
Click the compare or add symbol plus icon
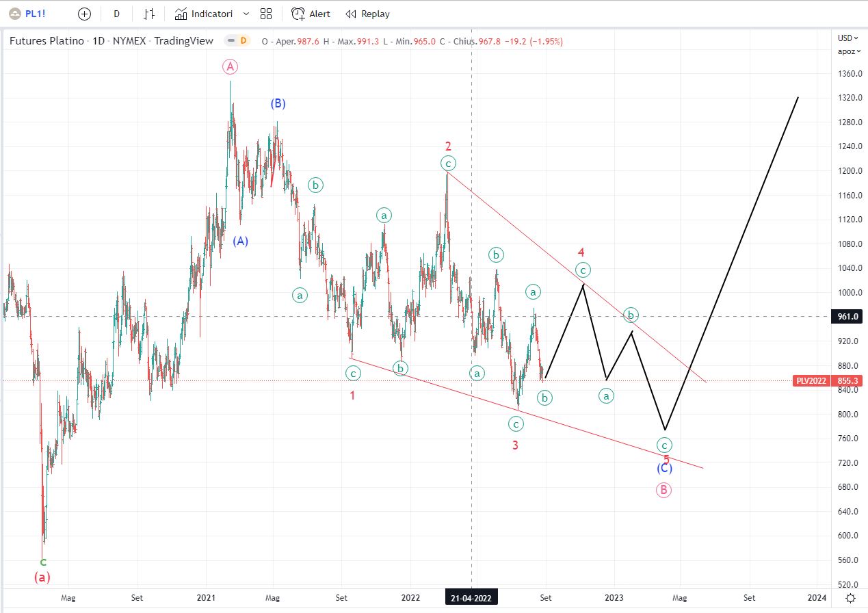[x=84, y=14]
